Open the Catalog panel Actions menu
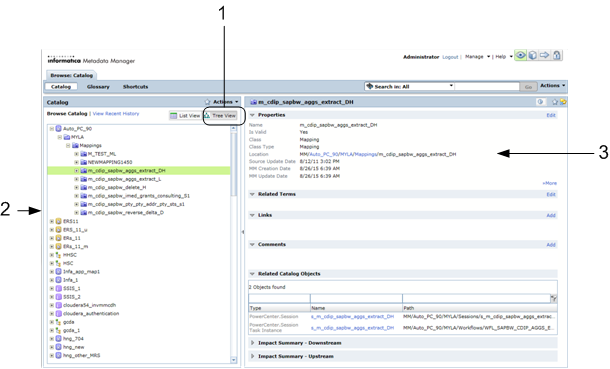This screenshot has height=369, width=610. pos(226,102)
